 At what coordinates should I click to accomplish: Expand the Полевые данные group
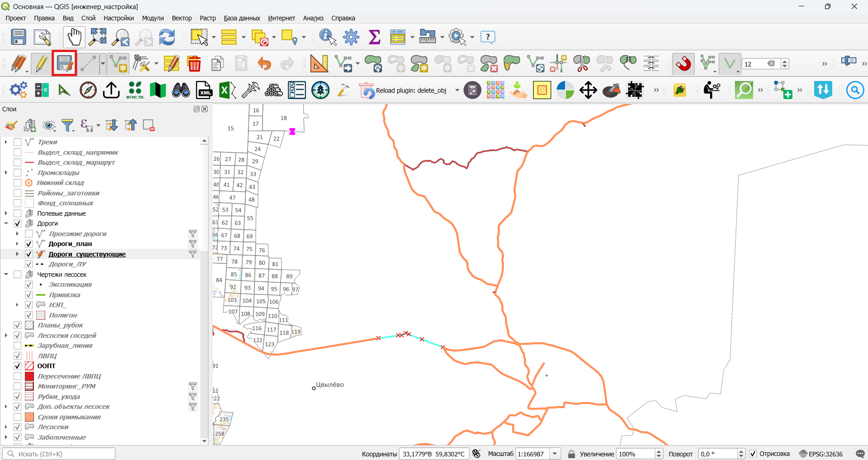[6, 213]
